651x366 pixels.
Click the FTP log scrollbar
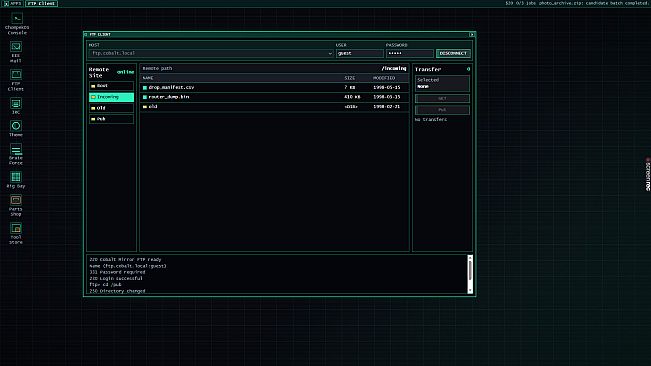pyautogui.click(x=470, y=274)
